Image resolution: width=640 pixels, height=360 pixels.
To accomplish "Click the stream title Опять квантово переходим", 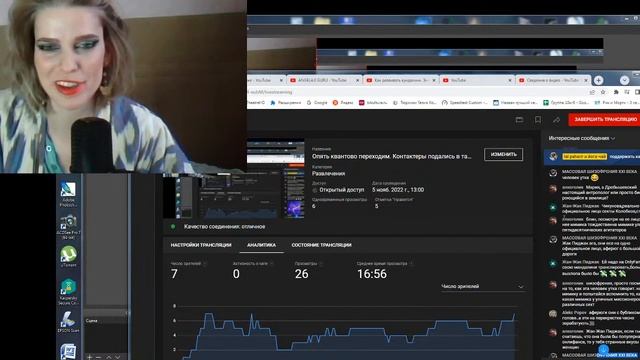I will pyautogui.click(x=391, y=156).
